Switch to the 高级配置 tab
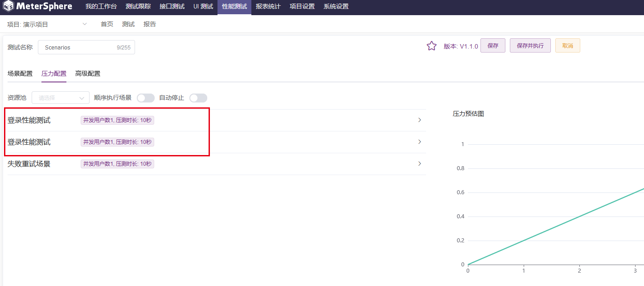The width and height of the screenshot is (644, 286). pyautogui.click(x=88, y=74)
